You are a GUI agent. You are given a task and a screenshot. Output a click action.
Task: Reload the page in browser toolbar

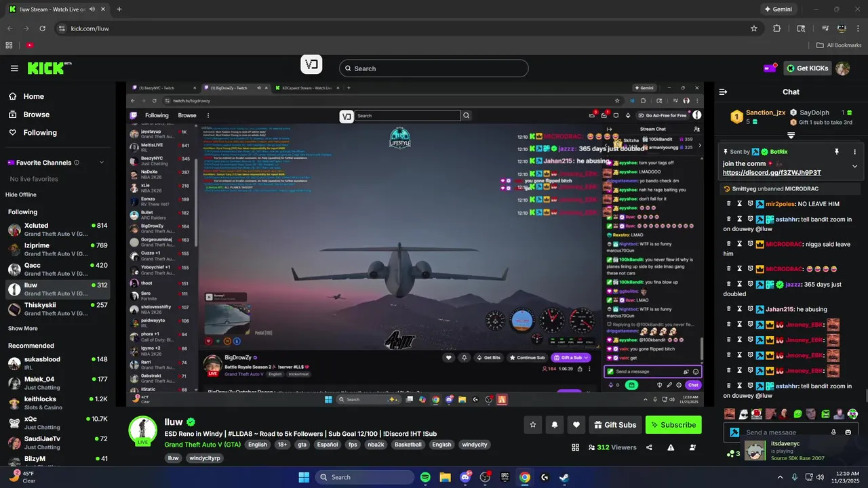[43, 28]
